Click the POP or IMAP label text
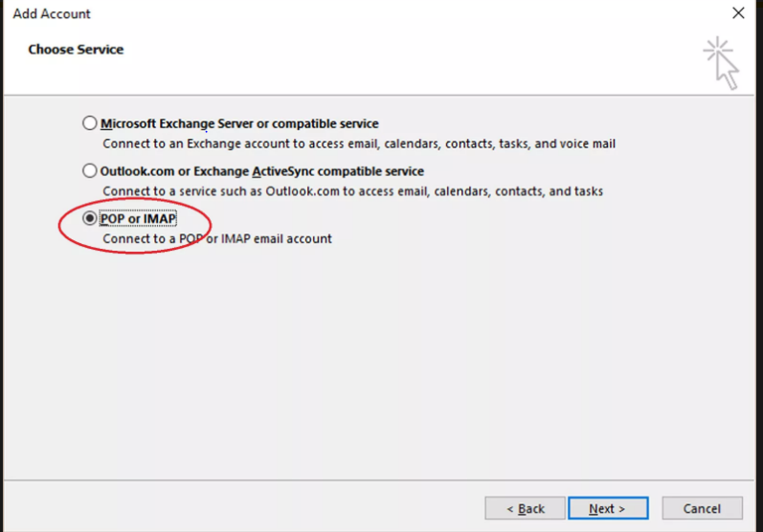The width and height of the screenshot is (763, 532). click(138, 219)
